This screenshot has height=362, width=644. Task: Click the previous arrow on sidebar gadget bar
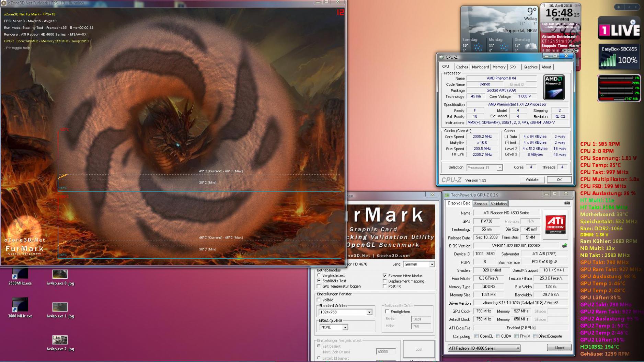coord(629,7)
